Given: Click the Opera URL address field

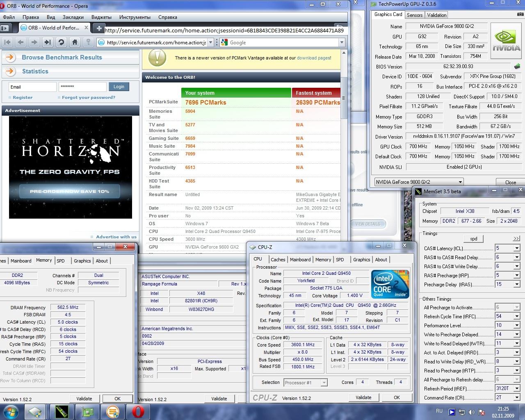Looking at the screenshot, I should (156, 42).
